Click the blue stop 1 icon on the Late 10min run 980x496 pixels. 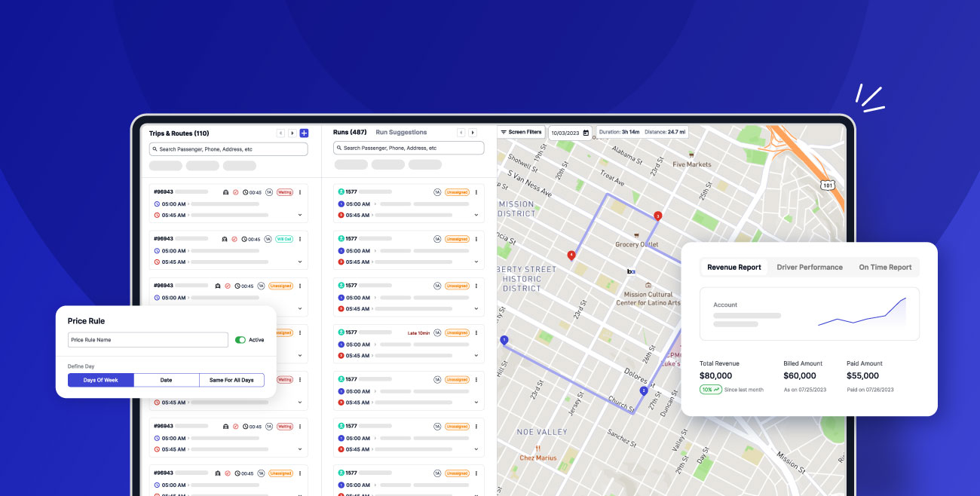[x=341, y=344]
